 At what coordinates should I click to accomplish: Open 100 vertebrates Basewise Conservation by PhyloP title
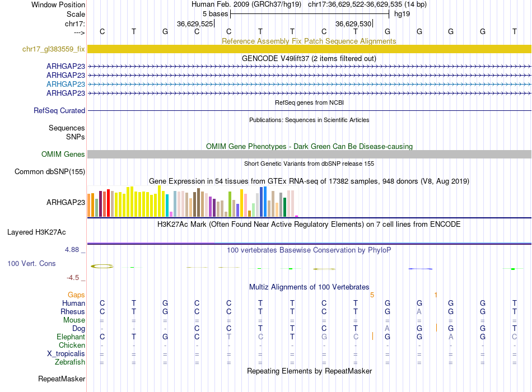click(309, 250)
